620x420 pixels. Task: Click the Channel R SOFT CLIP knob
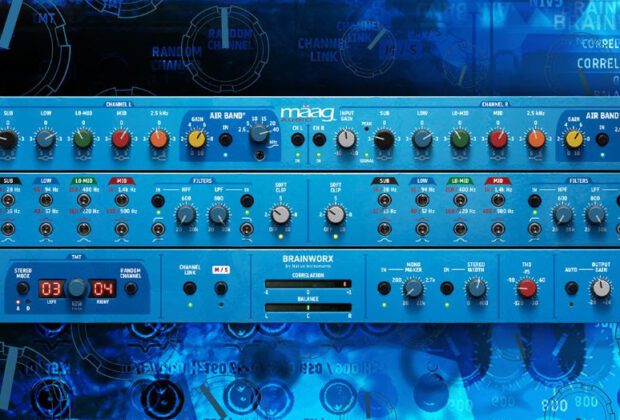click(x=335, y=215)
